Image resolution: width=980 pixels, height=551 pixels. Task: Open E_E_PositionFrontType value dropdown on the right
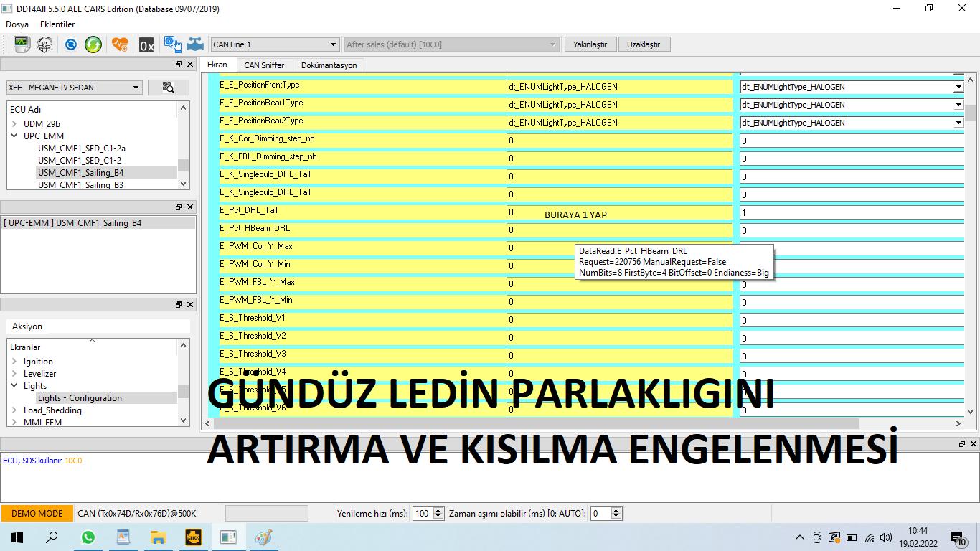click(x=958, y=87)
